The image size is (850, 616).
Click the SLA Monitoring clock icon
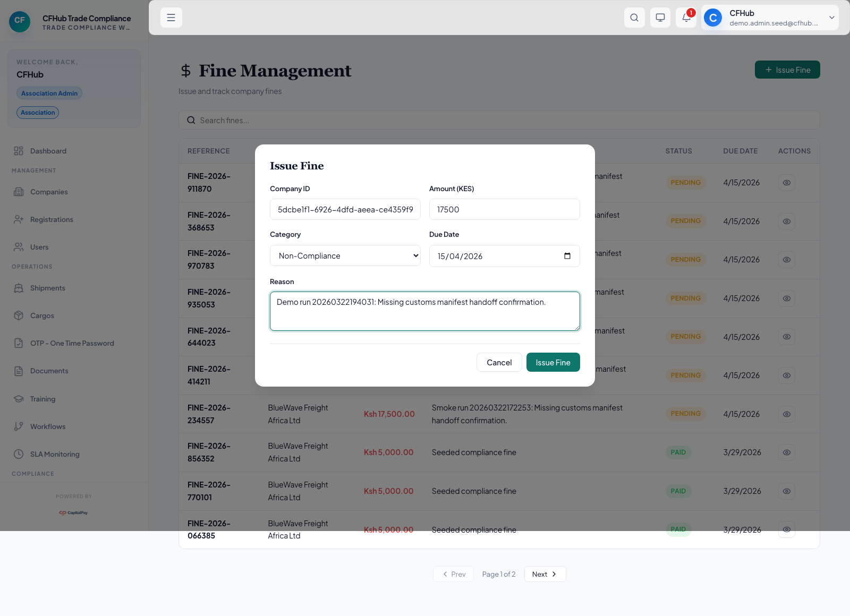point(19,454)
